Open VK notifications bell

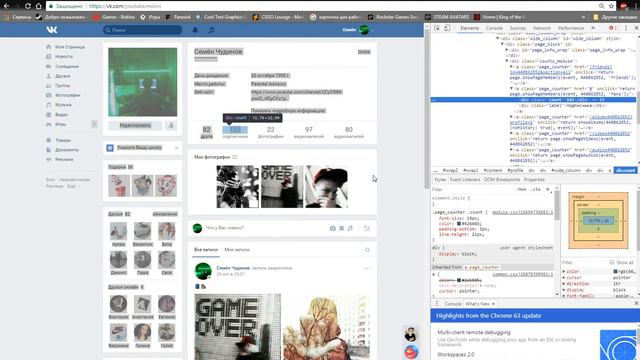click(x=195, y=30)
